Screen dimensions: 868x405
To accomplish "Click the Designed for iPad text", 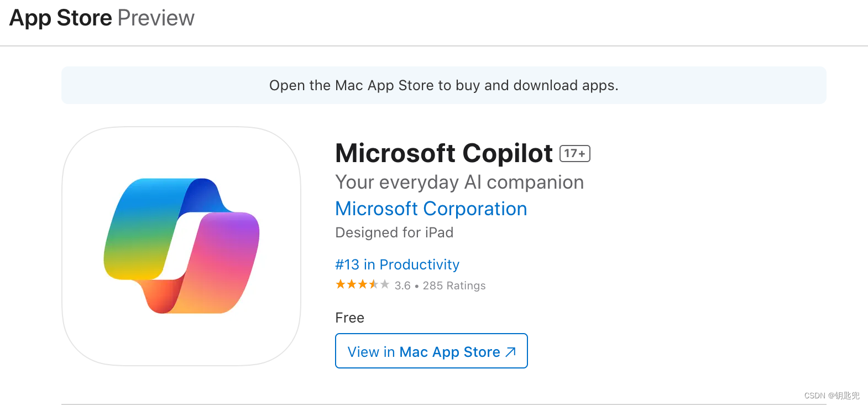I will pyautogui.click(x=395, y=232).
